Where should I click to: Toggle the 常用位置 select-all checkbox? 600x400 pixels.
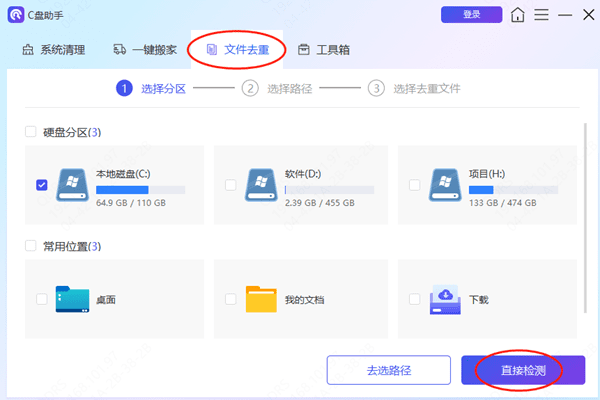(x=30, y=246)
